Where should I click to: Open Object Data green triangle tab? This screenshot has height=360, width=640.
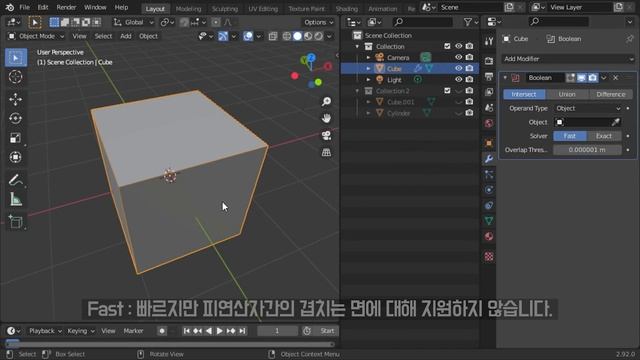click(x=489, y=221)
